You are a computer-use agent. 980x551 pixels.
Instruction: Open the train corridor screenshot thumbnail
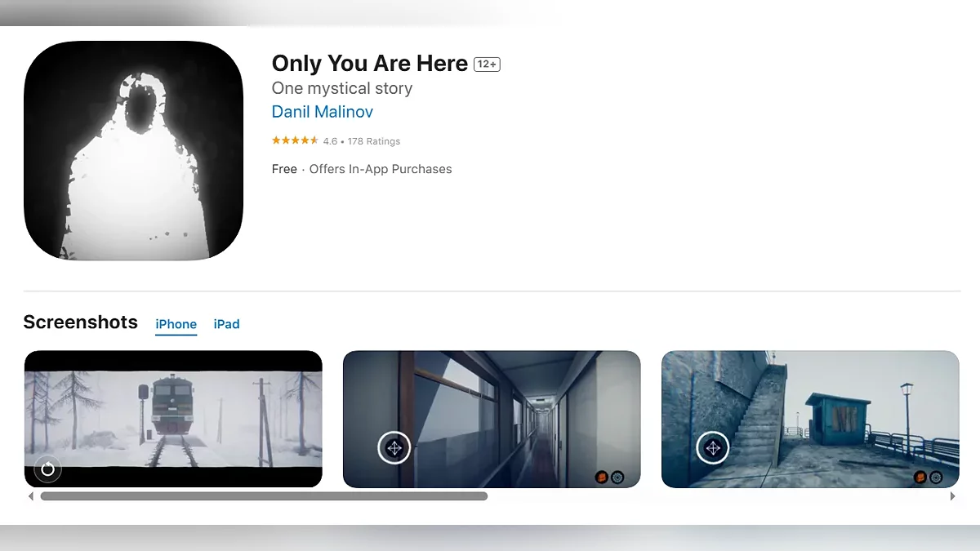pos(492,420)
